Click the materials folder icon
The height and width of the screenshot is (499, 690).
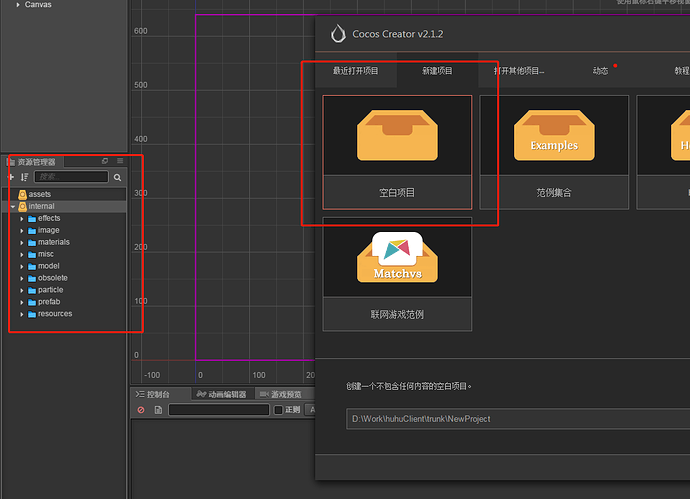32,242
